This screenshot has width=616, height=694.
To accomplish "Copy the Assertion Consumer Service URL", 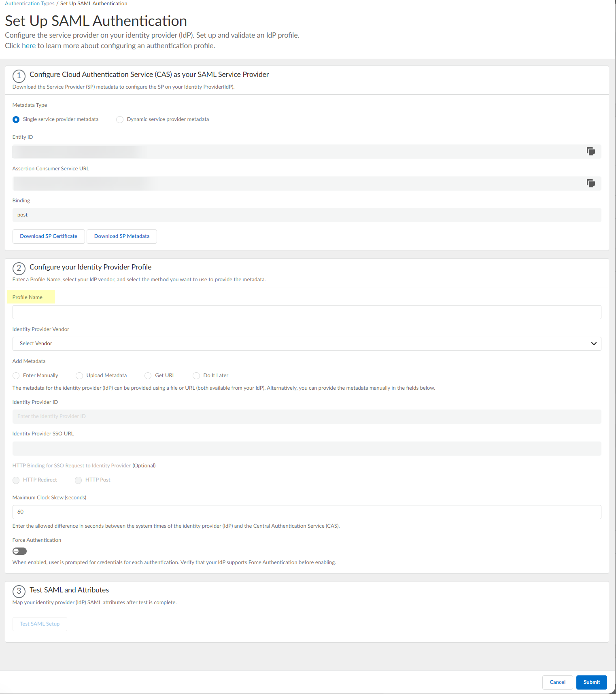I will click(x=591, y=183).
